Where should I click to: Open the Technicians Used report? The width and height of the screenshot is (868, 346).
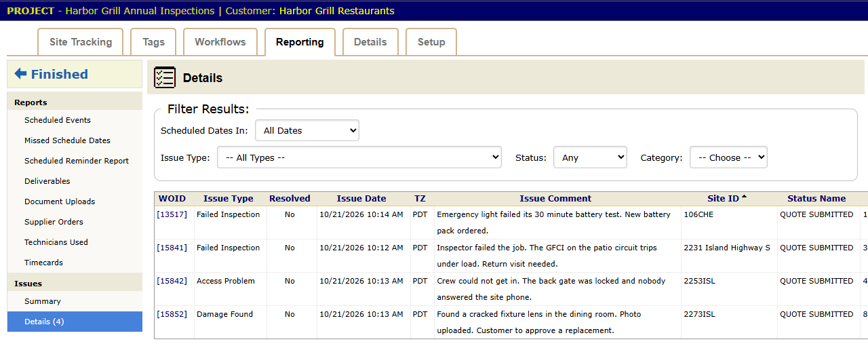click(x=56, y=242)
